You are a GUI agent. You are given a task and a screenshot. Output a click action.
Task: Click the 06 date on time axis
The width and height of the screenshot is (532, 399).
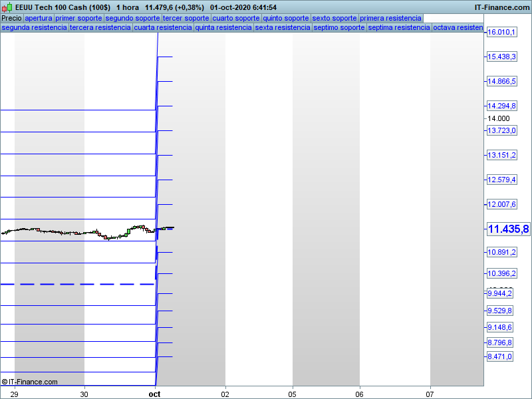[359, 394]
